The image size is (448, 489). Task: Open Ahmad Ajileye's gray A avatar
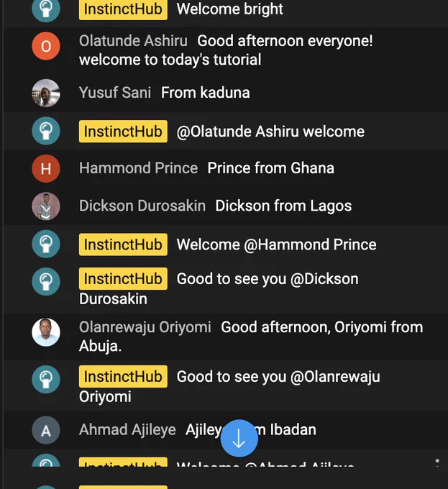46,430
